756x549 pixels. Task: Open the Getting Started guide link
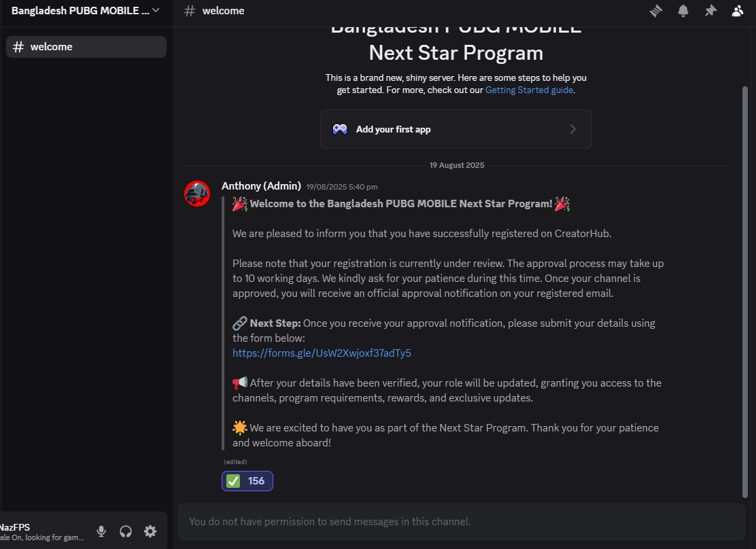pos(529,90)
